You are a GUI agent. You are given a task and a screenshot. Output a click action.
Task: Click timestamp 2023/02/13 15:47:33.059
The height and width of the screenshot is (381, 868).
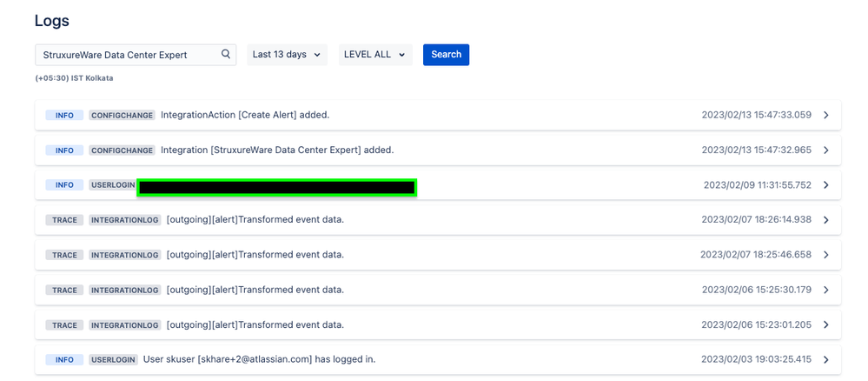[757, 116]
